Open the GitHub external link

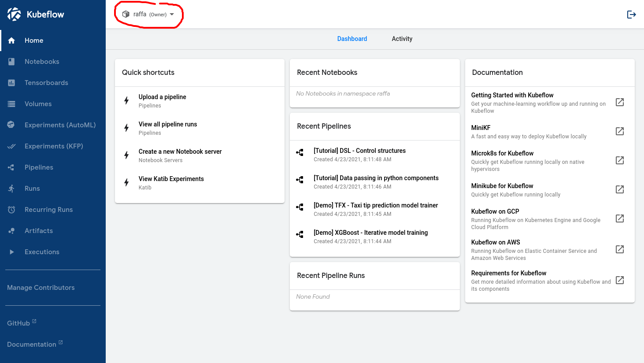[22, 323]
